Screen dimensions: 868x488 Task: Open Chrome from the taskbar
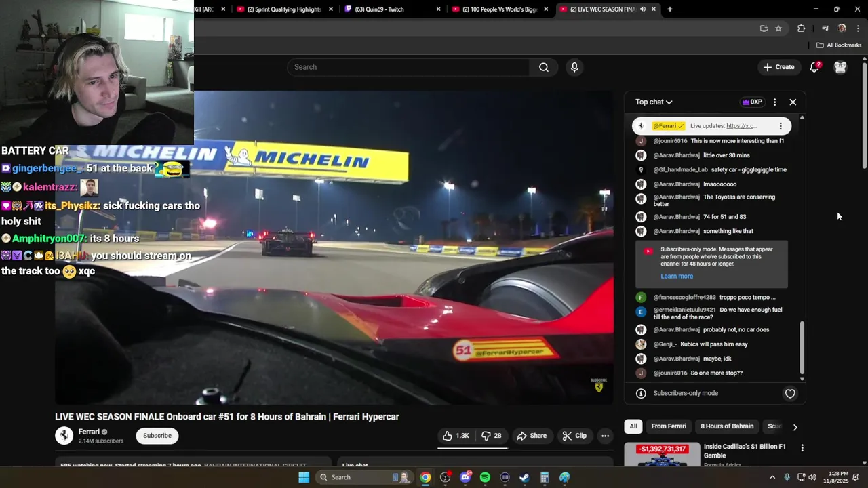425,477
